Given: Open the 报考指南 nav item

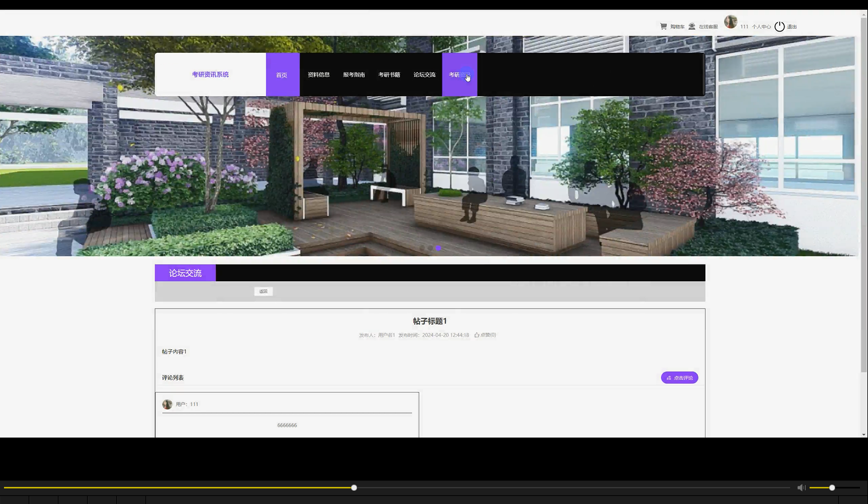Looking at the screenshot, I should (x=354, y=74).
